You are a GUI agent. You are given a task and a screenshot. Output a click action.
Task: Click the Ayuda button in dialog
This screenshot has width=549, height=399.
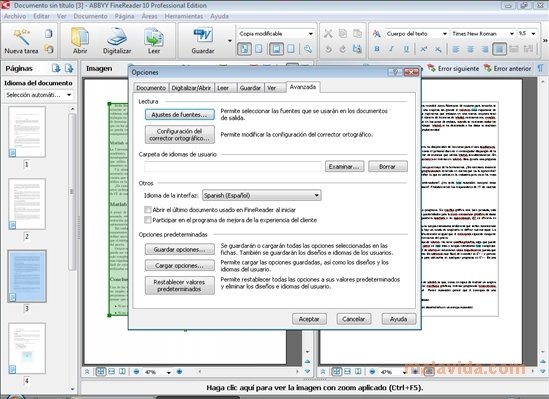tap(398, 319)
